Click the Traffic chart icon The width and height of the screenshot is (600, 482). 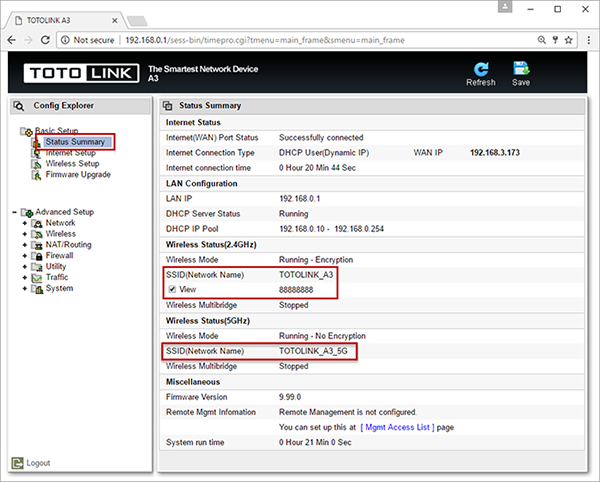[x=37, y=278]
